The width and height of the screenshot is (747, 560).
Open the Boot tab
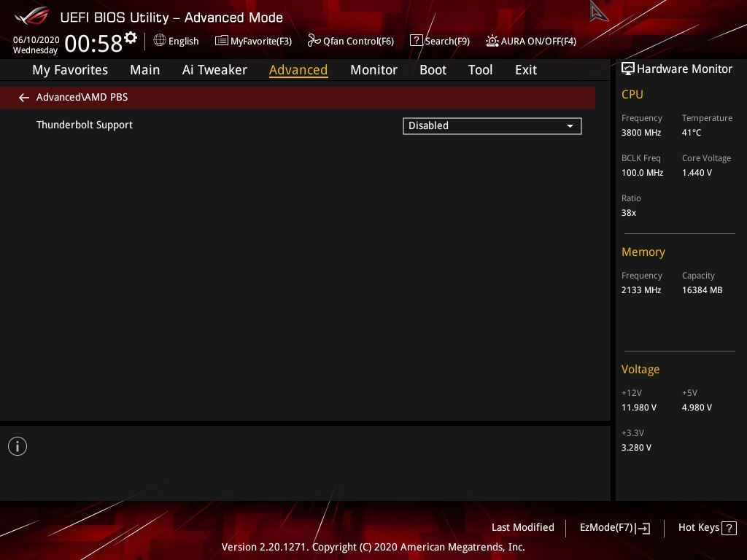(433, 70)
